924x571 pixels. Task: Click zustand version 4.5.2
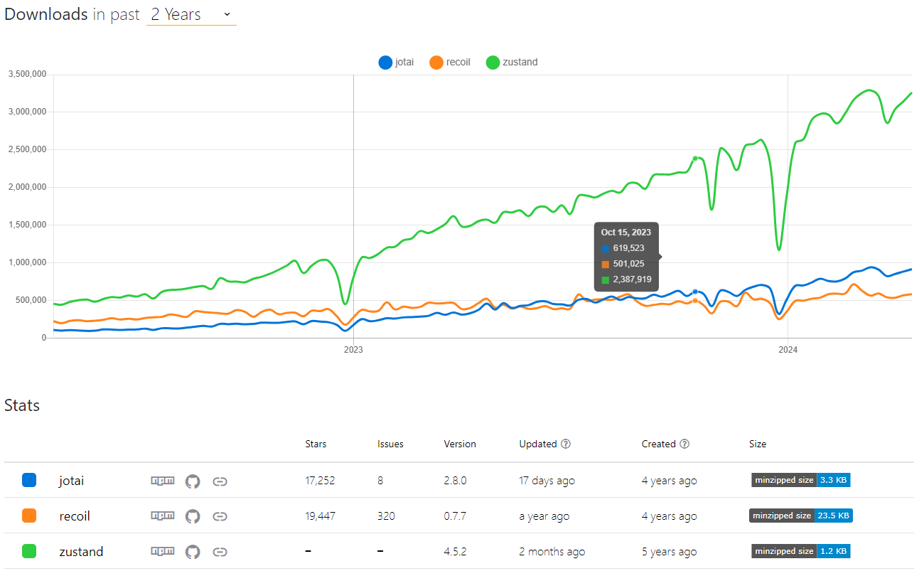click(x=455, y=552)
